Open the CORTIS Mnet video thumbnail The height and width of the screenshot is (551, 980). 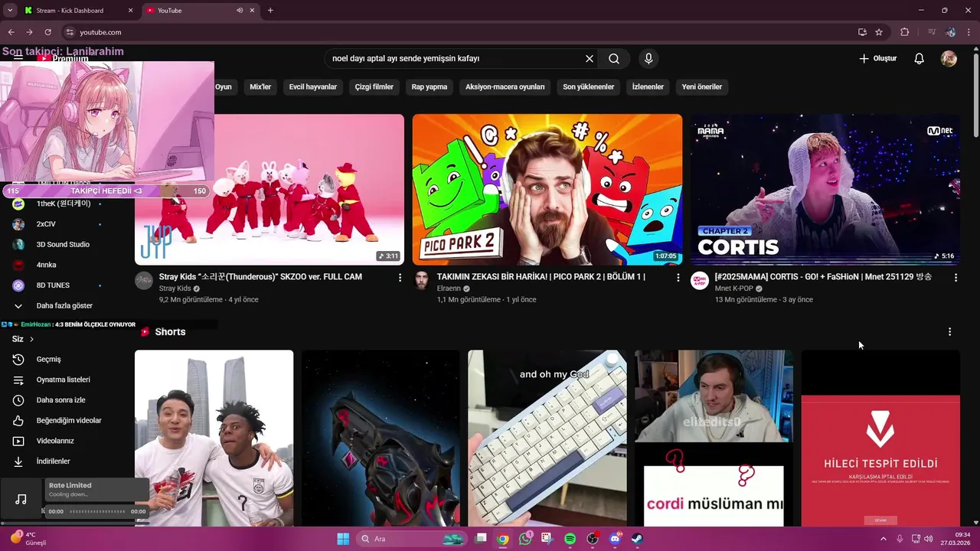825,189
